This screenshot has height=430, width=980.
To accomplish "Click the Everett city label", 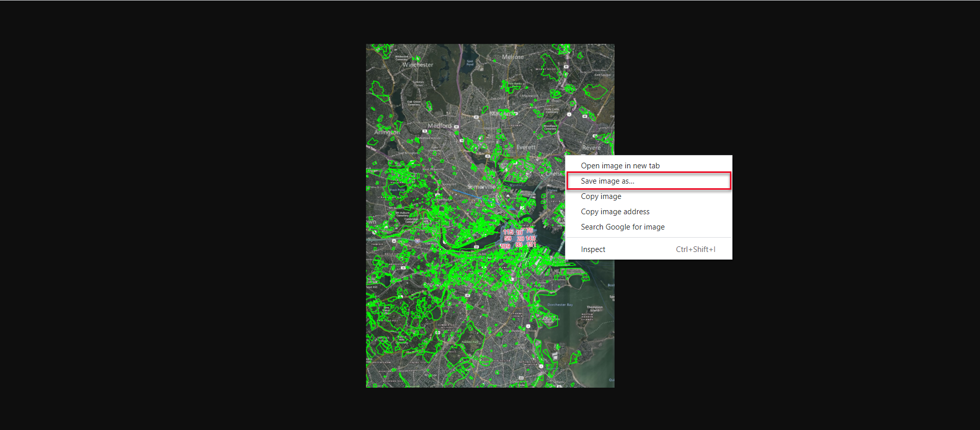I will click(x=526, y=147).
